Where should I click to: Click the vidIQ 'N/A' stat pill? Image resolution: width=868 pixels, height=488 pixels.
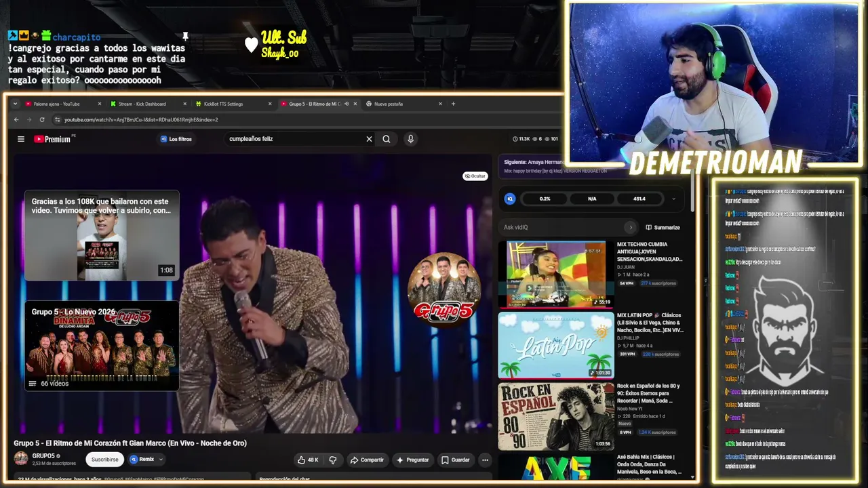click(x=592, y=199)
